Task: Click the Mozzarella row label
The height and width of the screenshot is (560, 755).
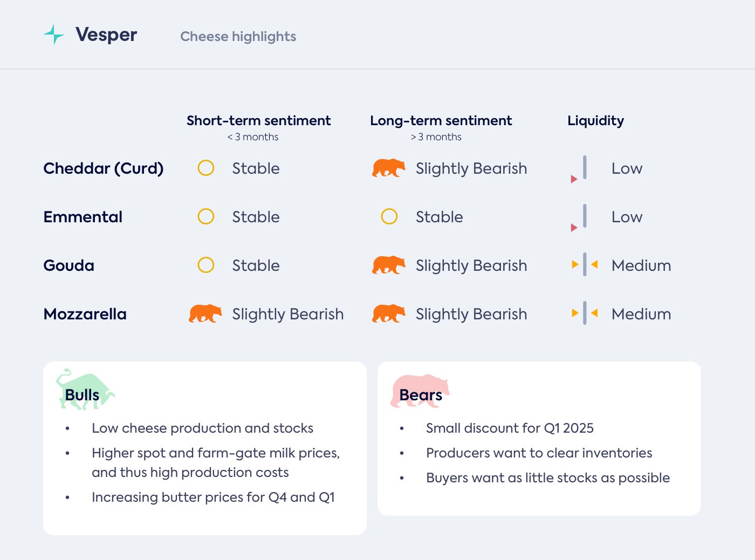Action: click(x=85, y=314)
